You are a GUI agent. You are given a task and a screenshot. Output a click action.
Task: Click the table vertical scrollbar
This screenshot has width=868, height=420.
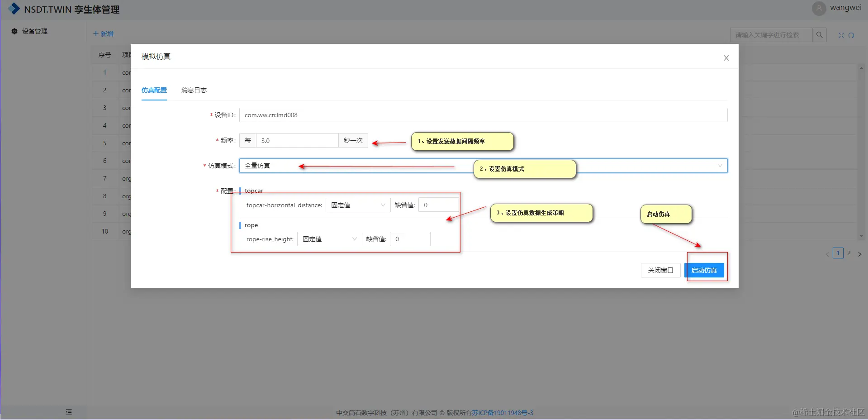[861, 152]
